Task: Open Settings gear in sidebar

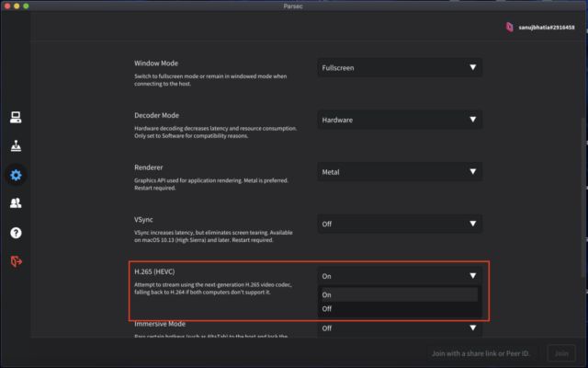Action: [16, 175]
